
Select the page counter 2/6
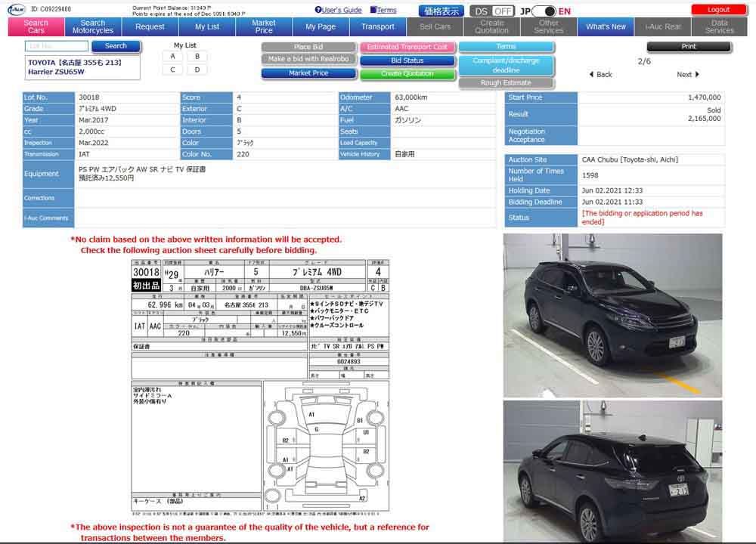[x=644, y=61]
